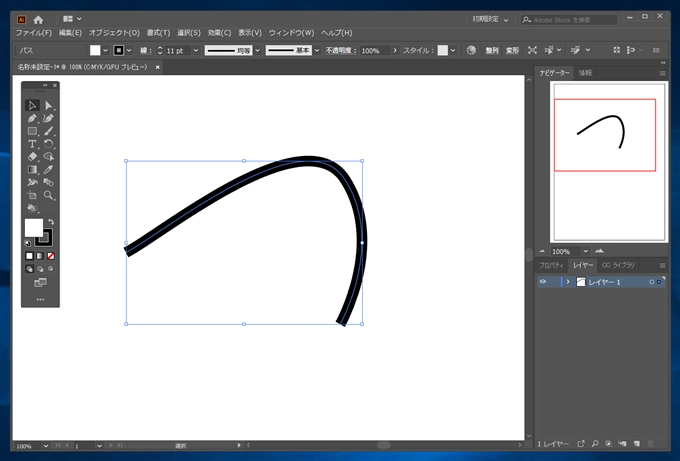Click 変形 transform button
The height and width of the screenshot is (461, 680).
[512, 50]
